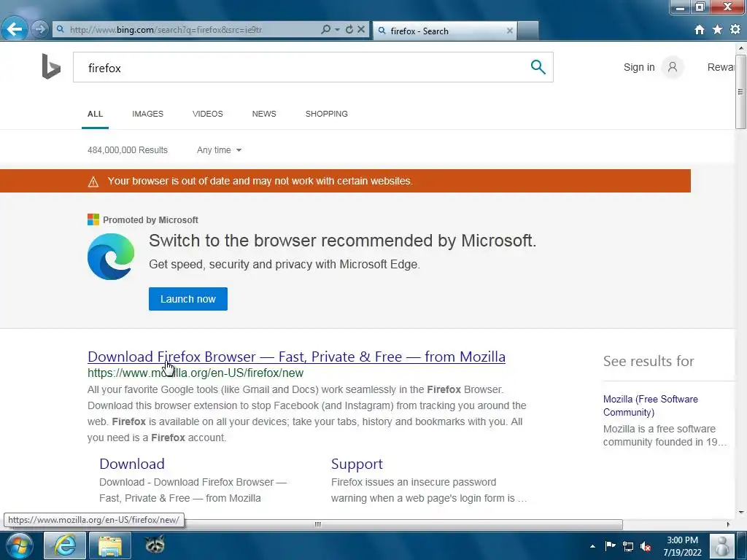Open Internet Explorer from the taskbar
Image resolution: width=747 pixels, height=560 pixels.
[x=65, y=545]
